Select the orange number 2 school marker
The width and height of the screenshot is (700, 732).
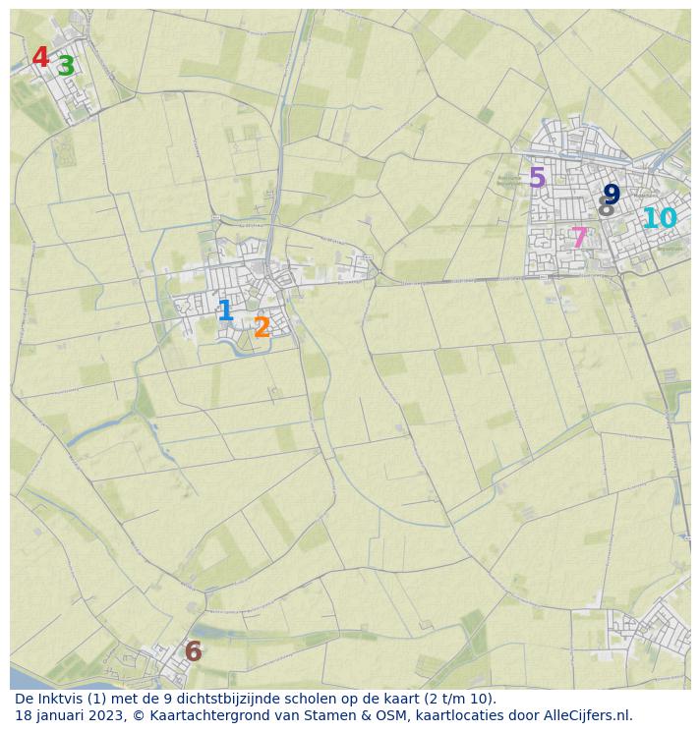pos(262,328)
